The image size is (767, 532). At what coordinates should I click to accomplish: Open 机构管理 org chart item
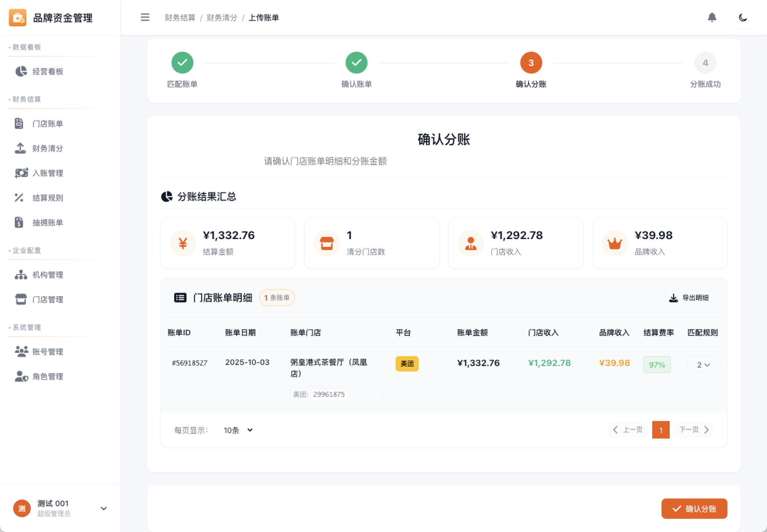pos(48,275)
